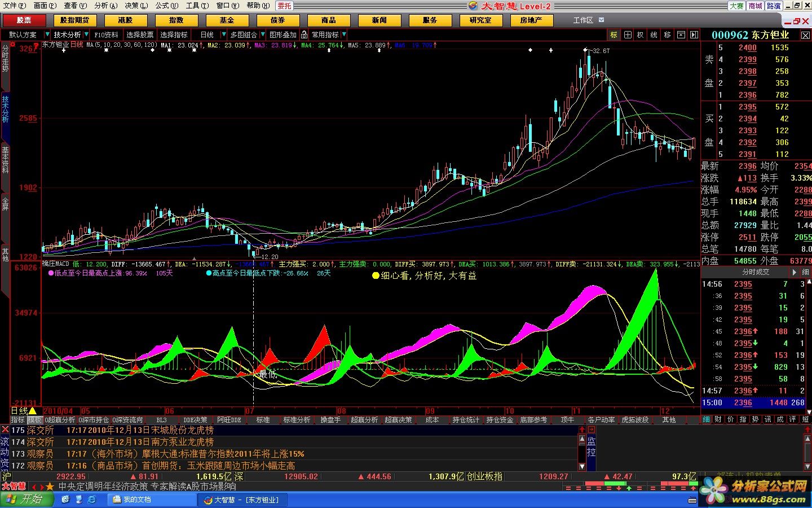Open the 查看(V) menu
The width and height of the screenshot is (812, 508).
(75, 6)
